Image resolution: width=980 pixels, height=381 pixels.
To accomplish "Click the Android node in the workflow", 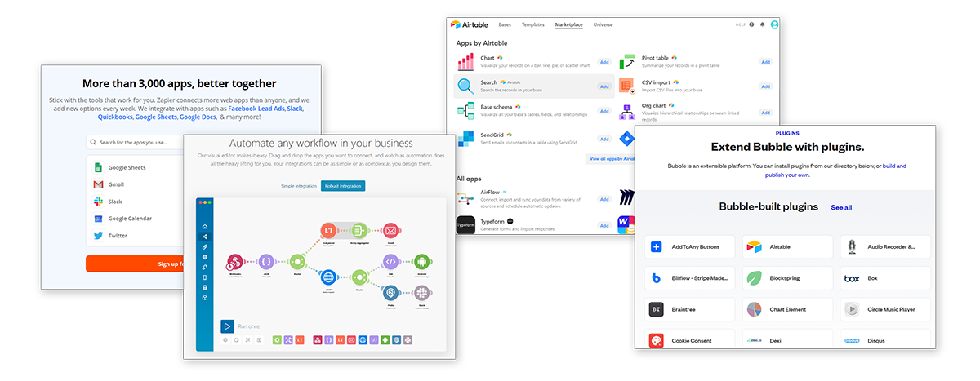I will [422, 262].
